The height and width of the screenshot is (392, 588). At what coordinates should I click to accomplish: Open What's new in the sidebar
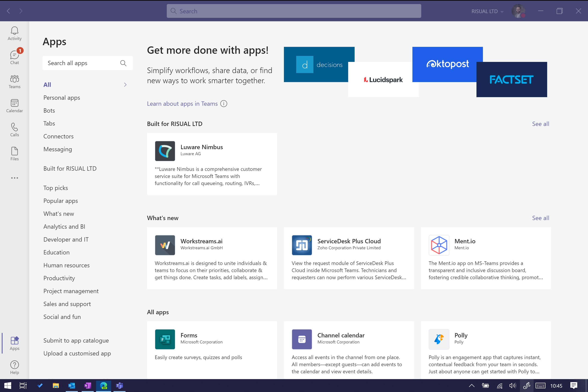click(59, 214)
